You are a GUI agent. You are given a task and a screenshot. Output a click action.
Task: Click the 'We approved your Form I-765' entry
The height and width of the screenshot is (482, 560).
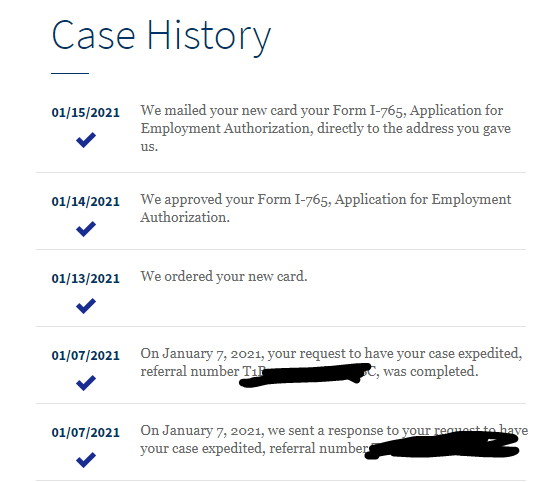pyautogui.click(x=325, y=208)
